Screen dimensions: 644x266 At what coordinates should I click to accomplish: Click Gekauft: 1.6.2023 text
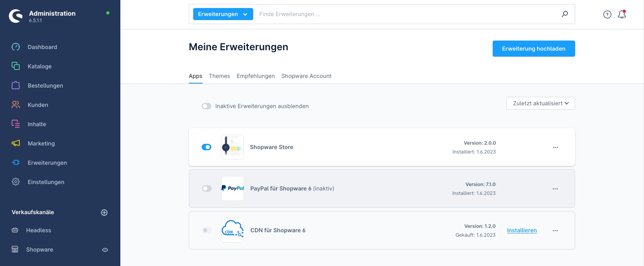pyautogui.click(x=475, y=235)
